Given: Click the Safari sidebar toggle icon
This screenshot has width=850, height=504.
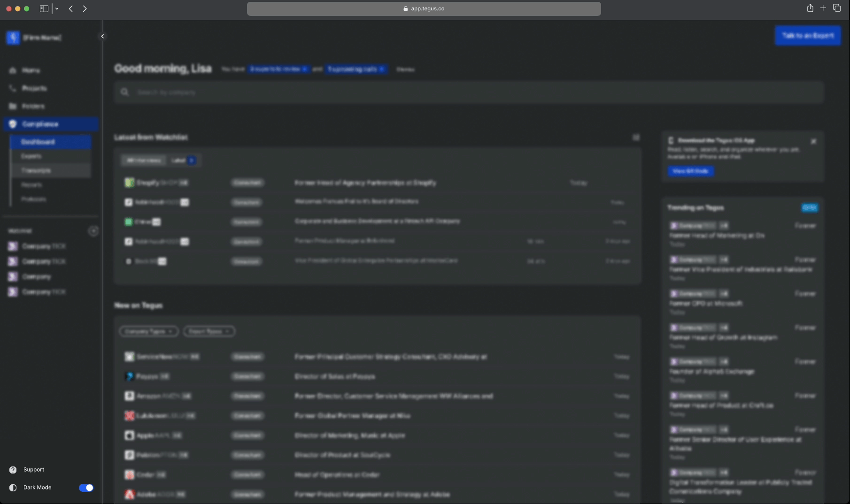Looking at the screenshot, I should (x=44, y=8).
